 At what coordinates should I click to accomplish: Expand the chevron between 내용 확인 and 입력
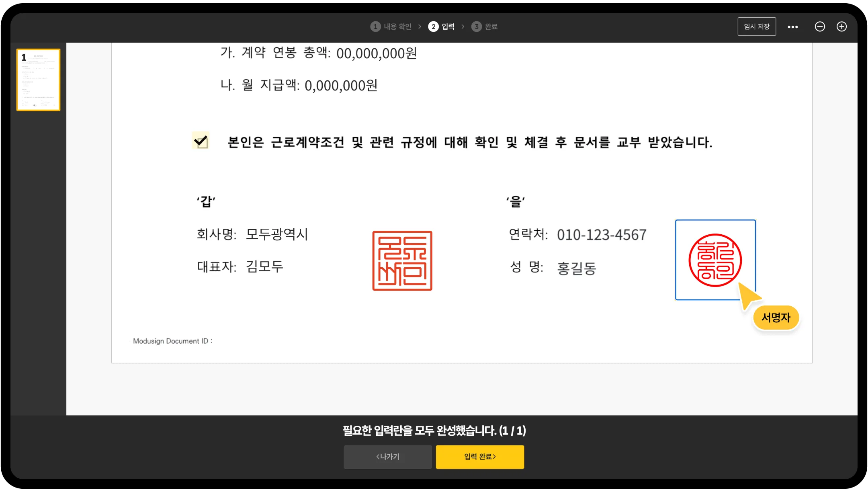[420, 26]
